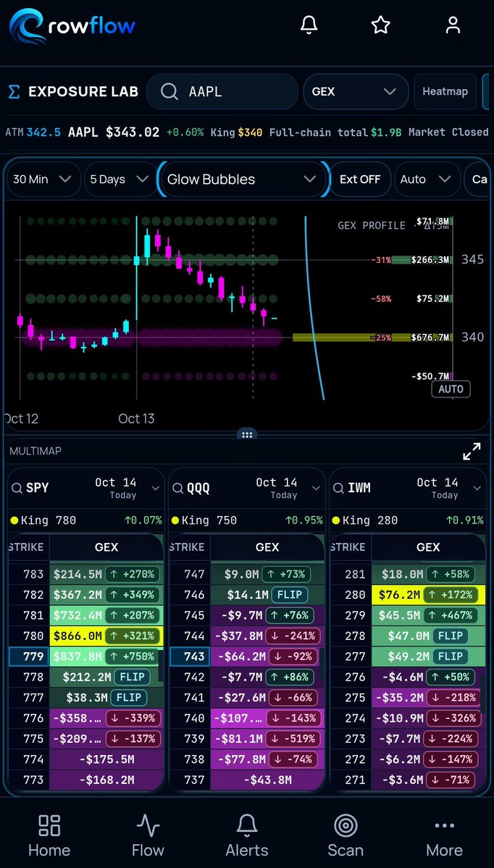This screenshot has height=868, width=494.
Task: Tap the rowflow logo
Action: pyautogui.click(x=72, y=25)
